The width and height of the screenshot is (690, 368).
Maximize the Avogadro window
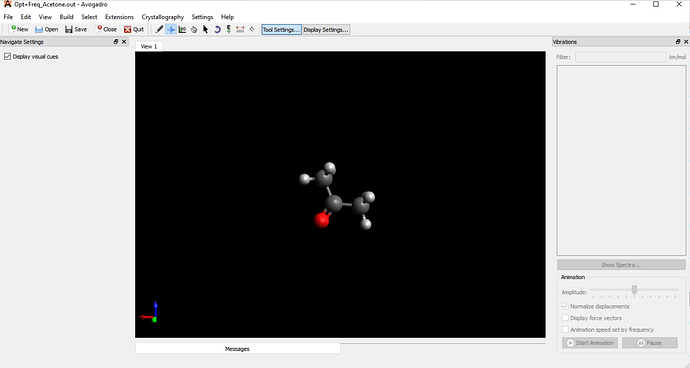click(656, 4)
